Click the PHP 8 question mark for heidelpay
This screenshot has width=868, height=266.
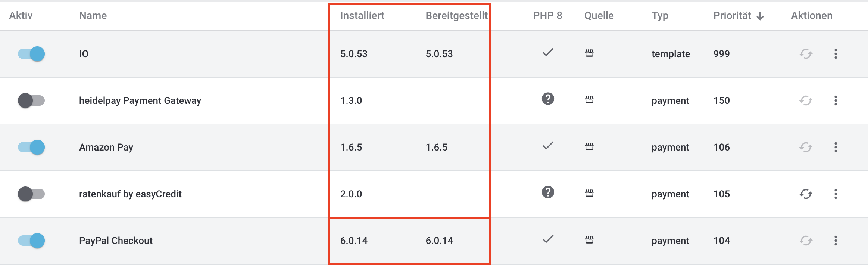click(548, 99)
